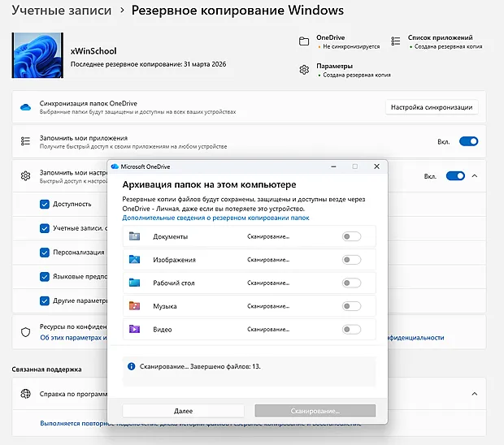The image size is (504, 445).
Task: Click the Рабочий стол folder name
Action: point(174,283)
